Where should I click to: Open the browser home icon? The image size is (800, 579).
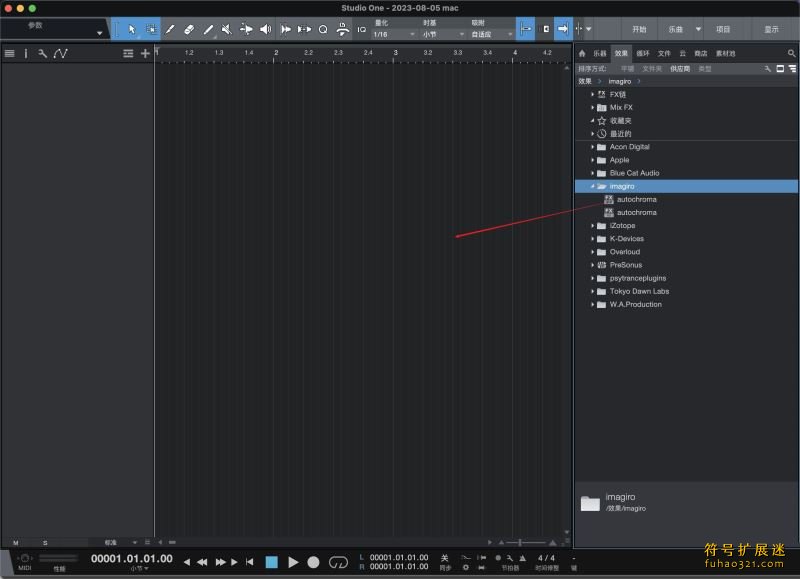point(582,53)
